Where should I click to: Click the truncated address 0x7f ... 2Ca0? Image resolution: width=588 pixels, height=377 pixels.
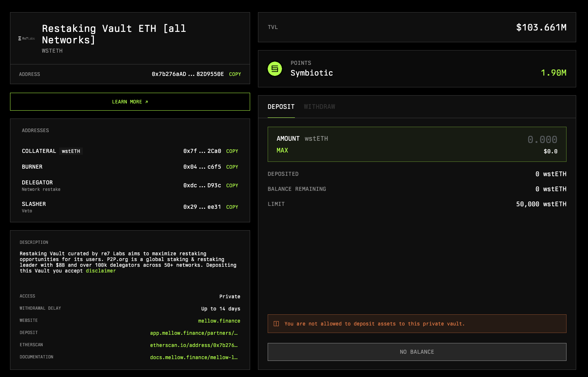pyautogui.click(x=202, y=151)
